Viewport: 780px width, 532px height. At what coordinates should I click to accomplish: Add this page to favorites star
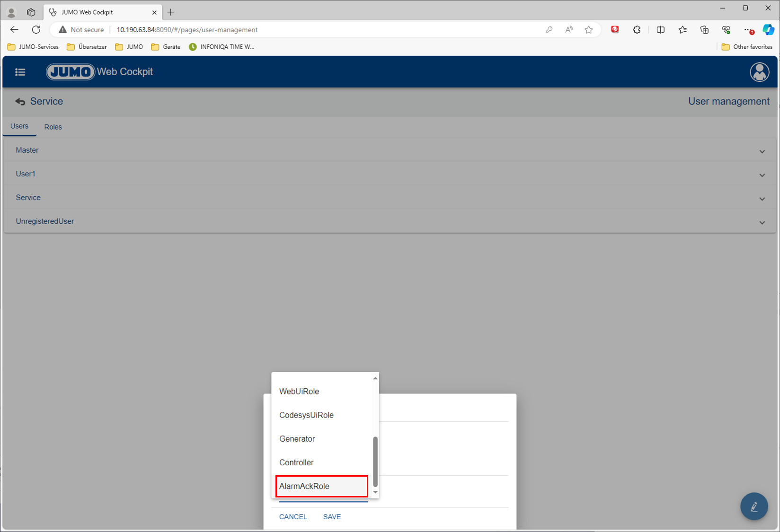point(589,30)
